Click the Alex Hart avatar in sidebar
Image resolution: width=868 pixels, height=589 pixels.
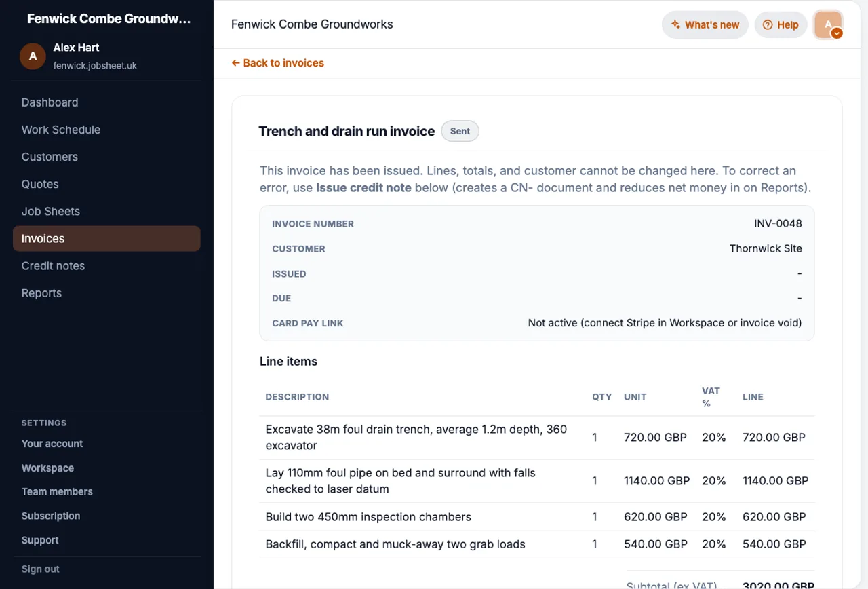33,56
